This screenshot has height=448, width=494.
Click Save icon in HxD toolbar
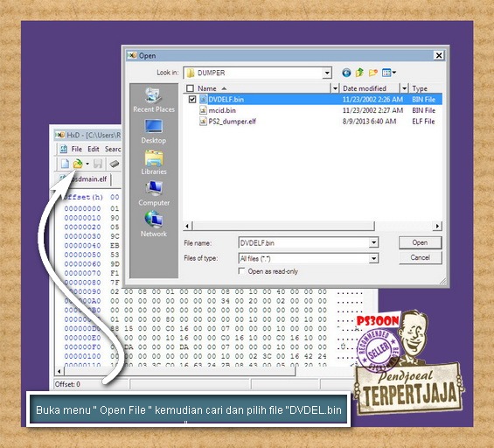click(x=98, y=164)
